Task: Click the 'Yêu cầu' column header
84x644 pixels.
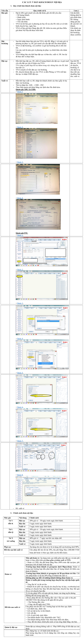Action: [5, 11]
